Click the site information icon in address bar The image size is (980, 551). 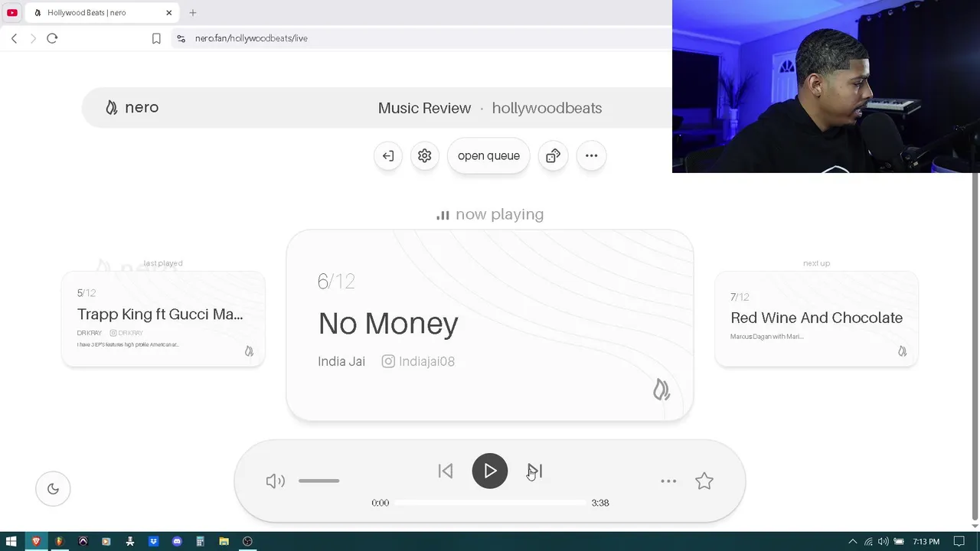click(181, 38)
